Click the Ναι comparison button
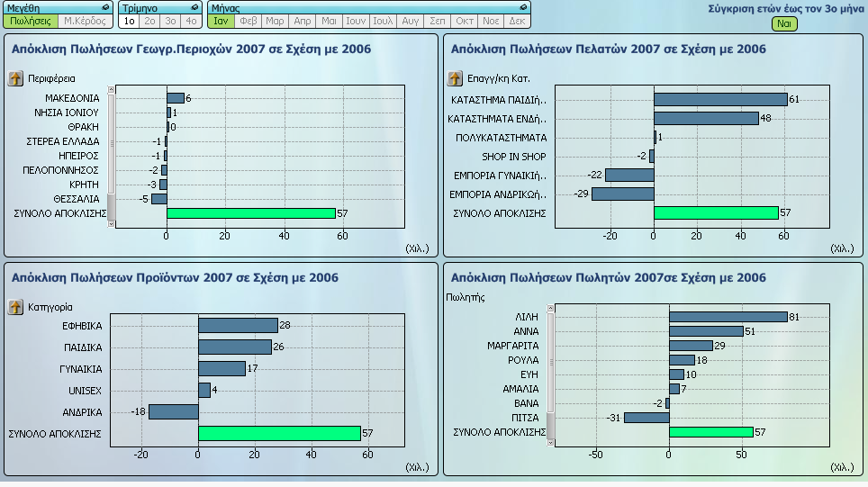 [784, 23]
